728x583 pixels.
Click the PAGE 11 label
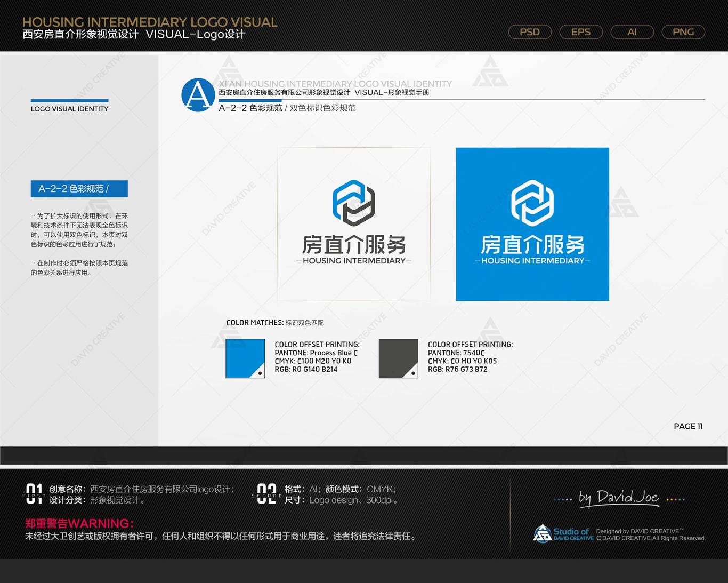pos(688,426)
